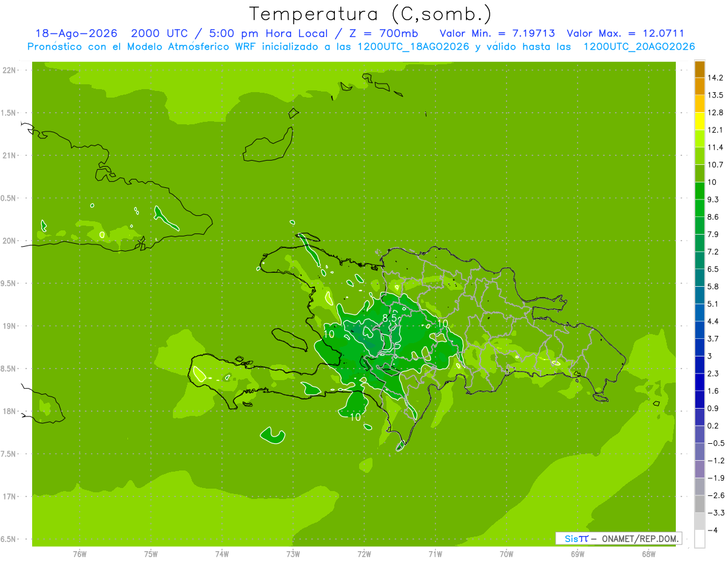The image size is (728, 562).
Task: Click the "-1.2" color legend value
Action: [x=716, y=460]
